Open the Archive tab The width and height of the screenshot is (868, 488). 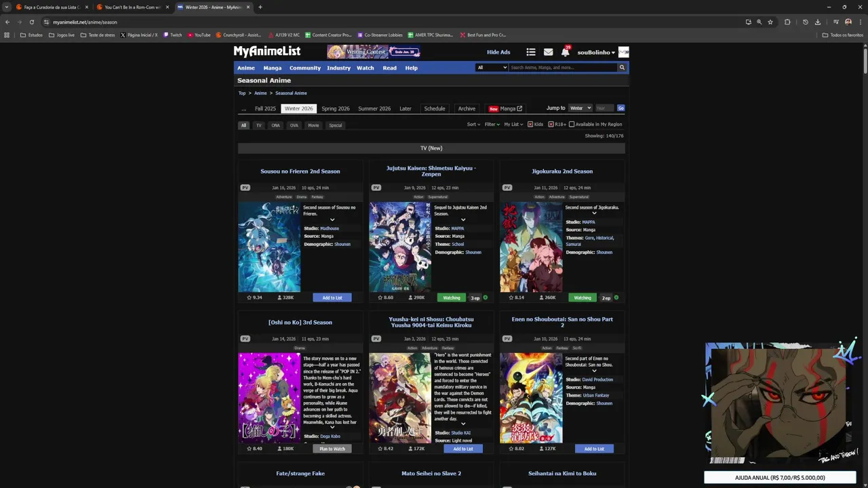(467, 108)
